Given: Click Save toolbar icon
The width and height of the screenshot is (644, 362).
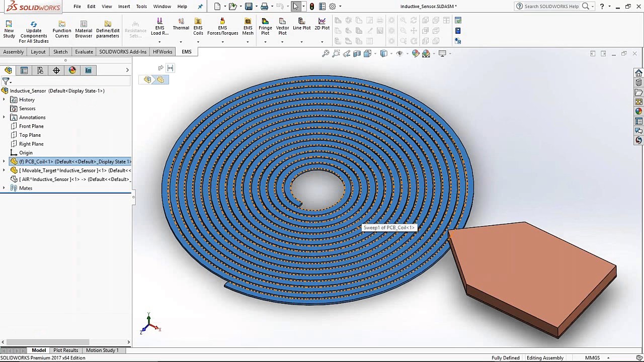Looking at the screenshot, I should point(249,6).
